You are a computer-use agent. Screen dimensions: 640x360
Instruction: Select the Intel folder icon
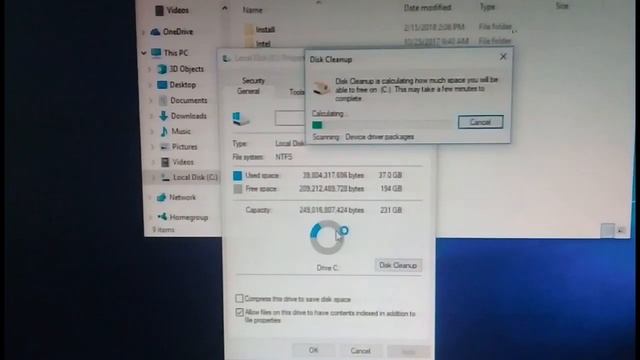[249, 43]
